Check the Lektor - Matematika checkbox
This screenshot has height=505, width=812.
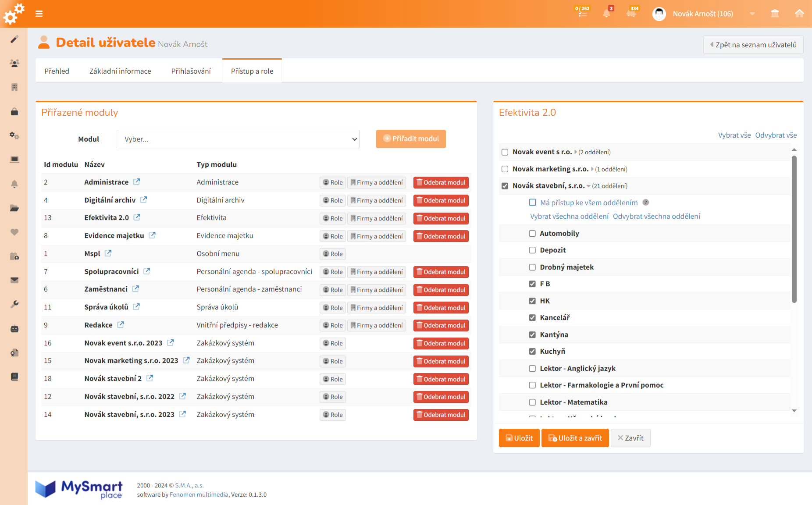click(x=532, y=402)
